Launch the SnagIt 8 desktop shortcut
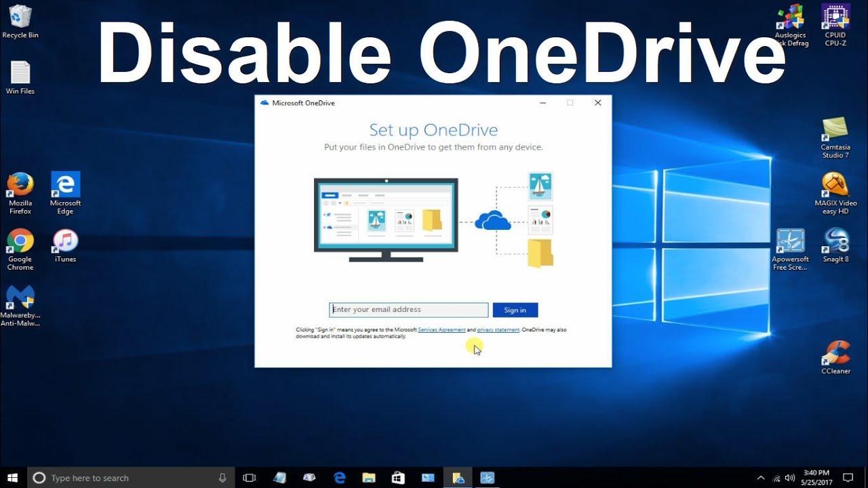This screenshot has width=868, height=488. (x=835, y=245)
